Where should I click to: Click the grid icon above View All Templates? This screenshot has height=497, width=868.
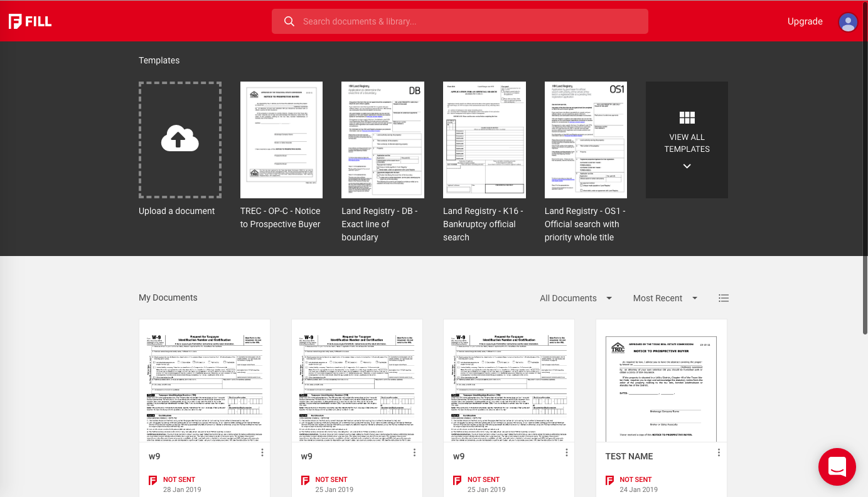click(x=687, y=118)
